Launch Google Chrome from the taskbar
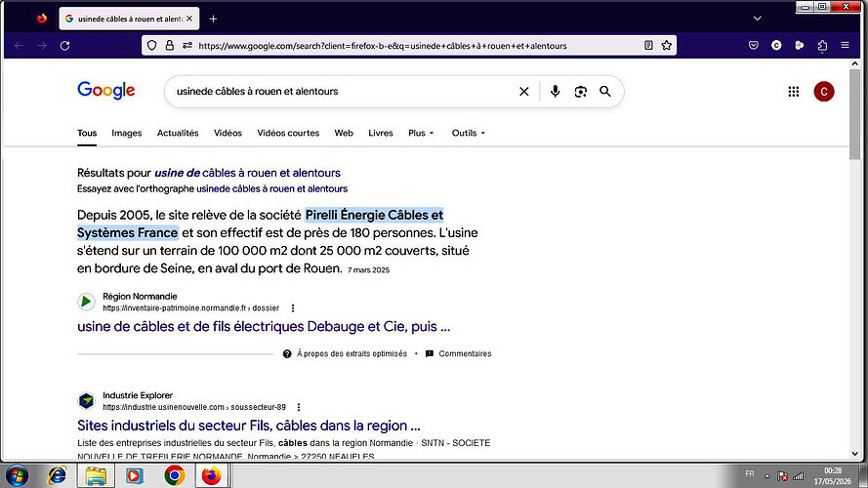This screenshot has height=488, width=868. 175,475
